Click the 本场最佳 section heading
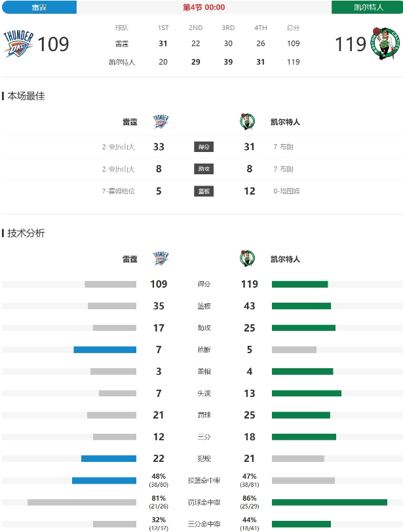 [x=26, y=96]
